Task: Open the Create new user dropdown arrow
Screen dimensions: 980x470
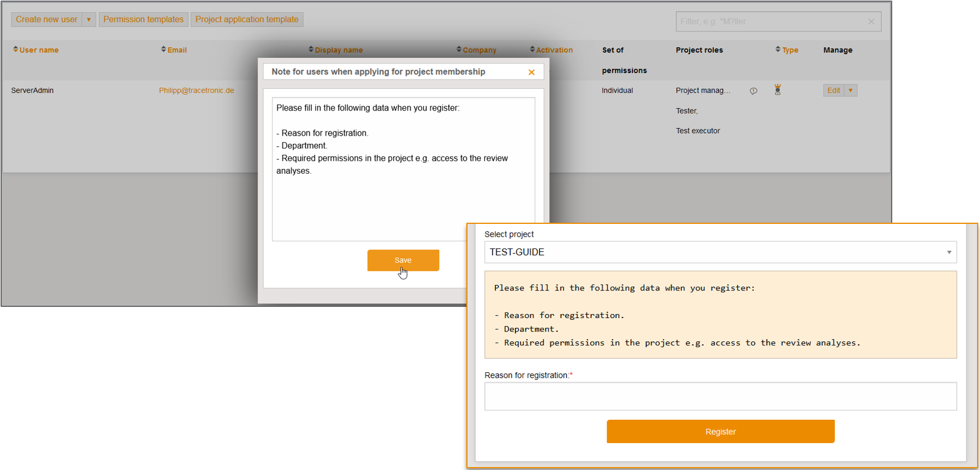Action: tap(89, 19)
